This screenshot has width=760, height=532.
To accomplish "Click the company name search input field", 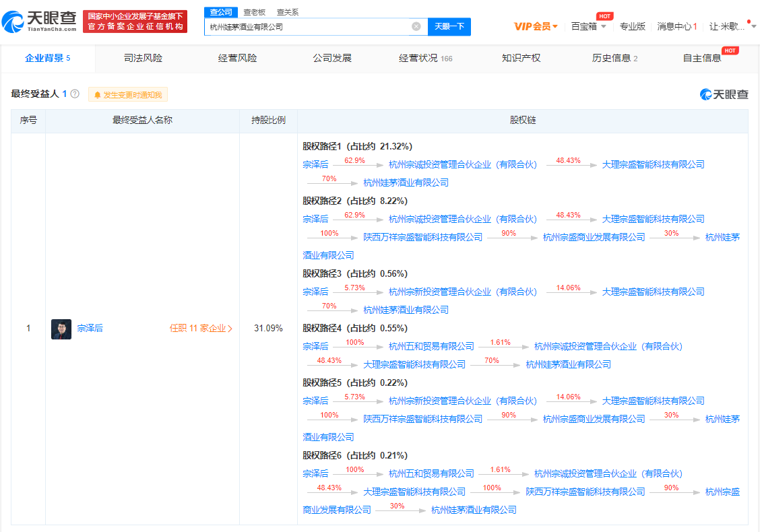I will (x=307, y=26).
